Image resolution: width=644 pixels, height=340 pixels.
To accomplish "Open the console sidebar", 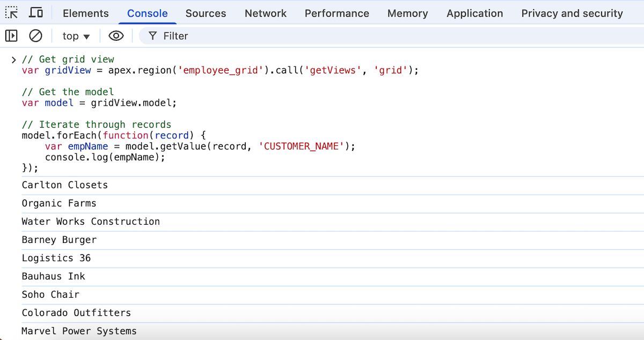I will 11,35.
